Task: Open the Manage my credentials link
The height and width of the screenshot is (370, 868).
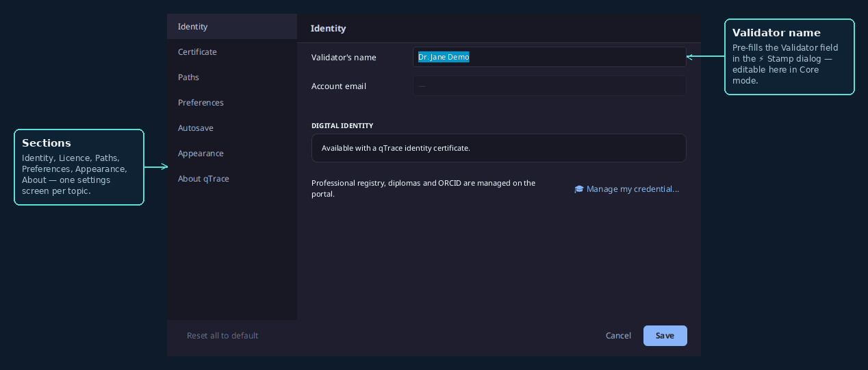Action: pyautogui.click(x=627, y=189)
